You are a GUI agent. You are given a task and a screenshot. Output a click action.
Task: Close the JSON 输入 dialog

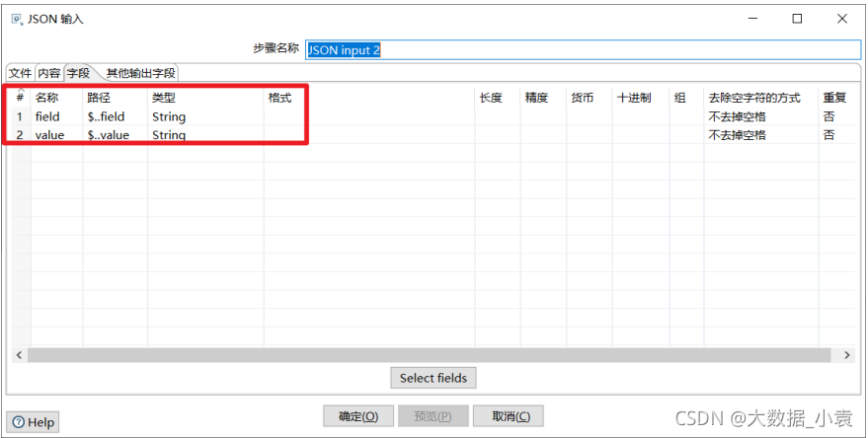click(x=842, y=19)
